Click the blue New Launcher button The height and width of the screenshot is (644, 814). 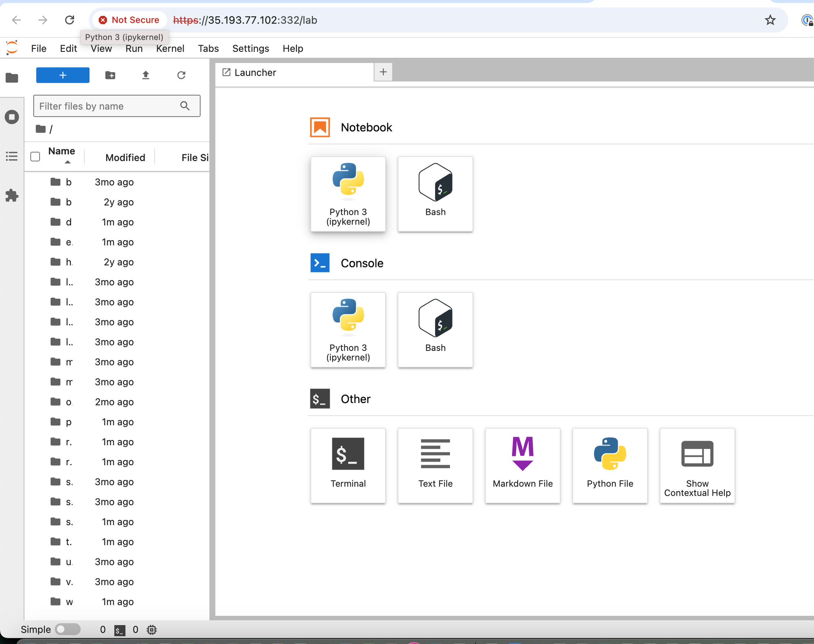point(63,75)
